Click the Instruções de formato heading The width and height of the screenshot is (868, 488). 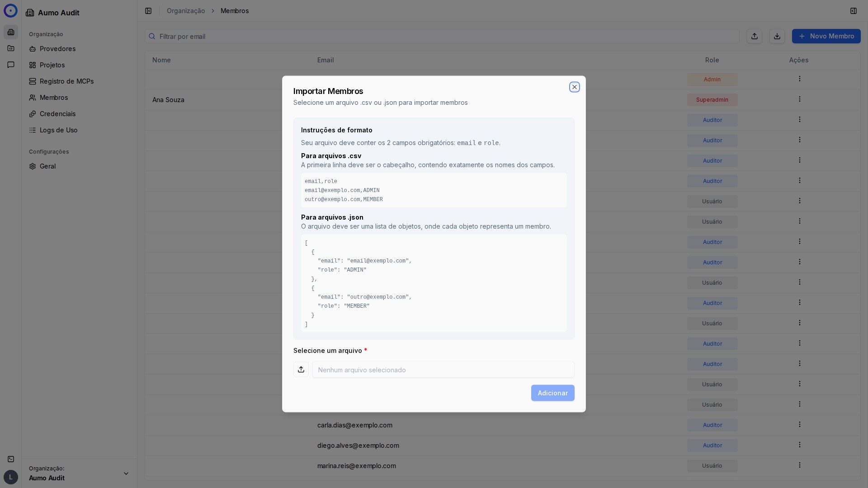(x=337, y=130)
